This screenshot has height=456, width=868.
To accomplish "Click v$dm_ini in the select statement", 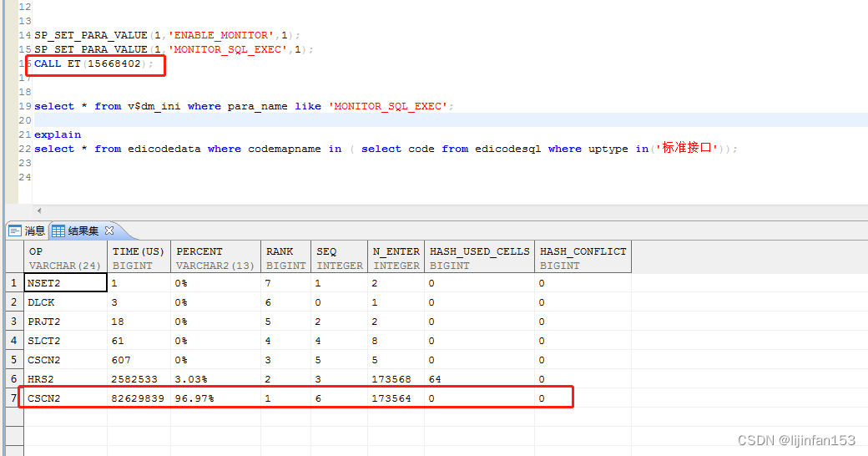I will tap(154, 106).
